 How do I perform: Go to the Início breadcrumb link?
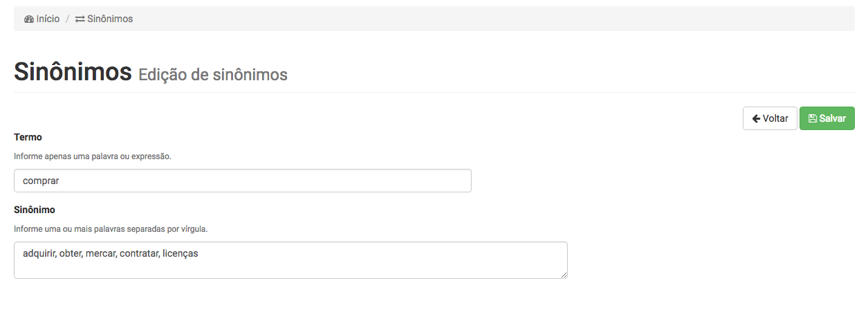click(48, 19)
